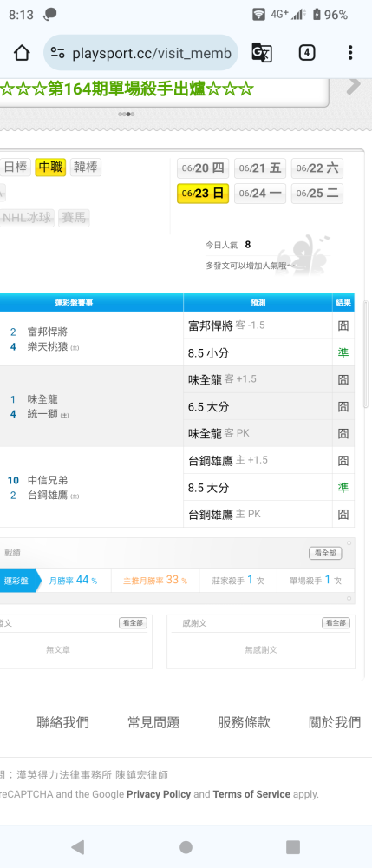Tap 莊家殺手 1 次 stat
The width and height of the screenshot is (372, 868).
click(238, 581)
